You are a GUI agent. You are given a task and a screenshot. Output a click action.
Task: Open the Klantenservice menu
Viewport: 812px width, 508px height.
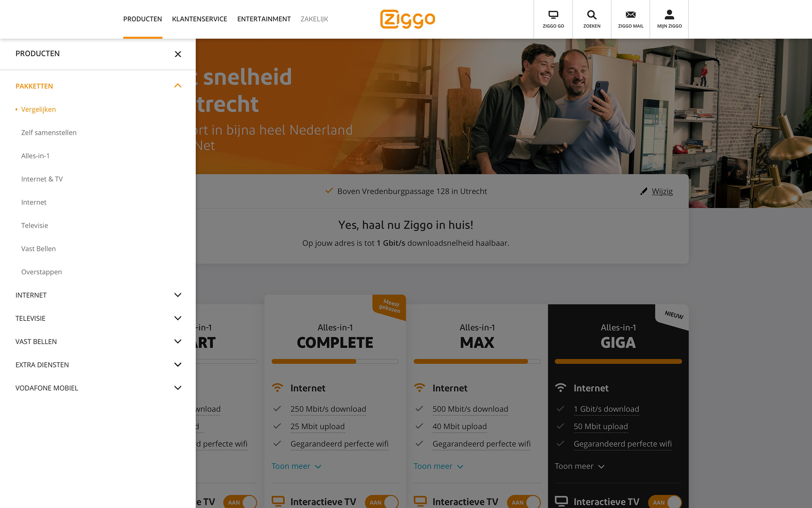click(x=200, y=19)
